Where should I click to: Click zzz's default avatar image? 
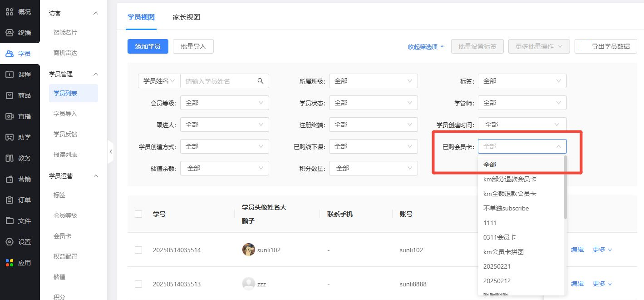click(x=248, y=284)
